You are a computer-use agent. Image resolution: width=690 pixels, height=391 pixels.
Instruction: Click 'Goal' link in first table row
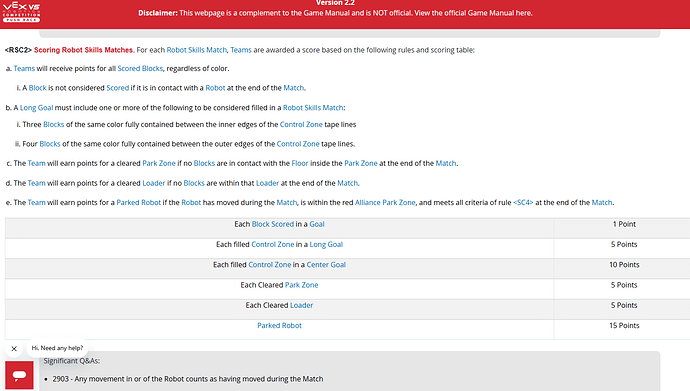(317, 224)
